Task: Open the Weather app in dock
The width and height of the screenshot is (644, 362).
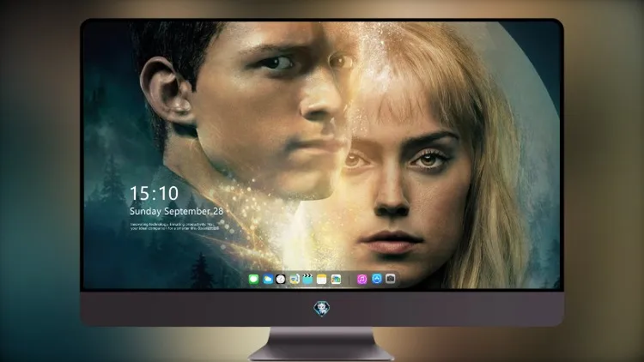Action: tap(268, 279)
